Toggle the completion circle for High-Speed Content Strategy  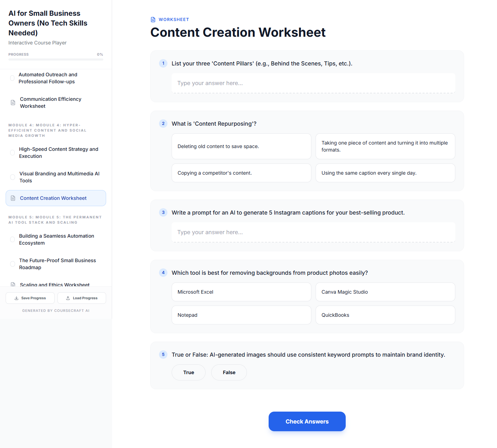click(12, 153)
